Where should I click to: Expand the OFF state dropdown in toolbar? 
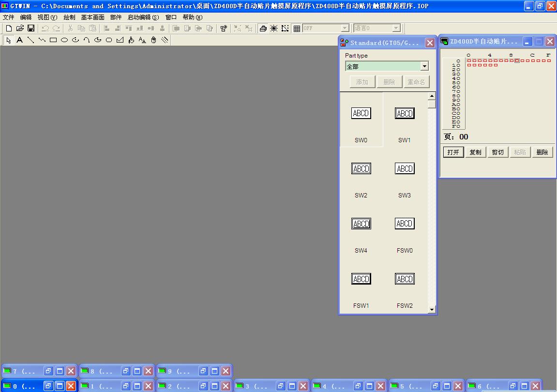point(345,29)
